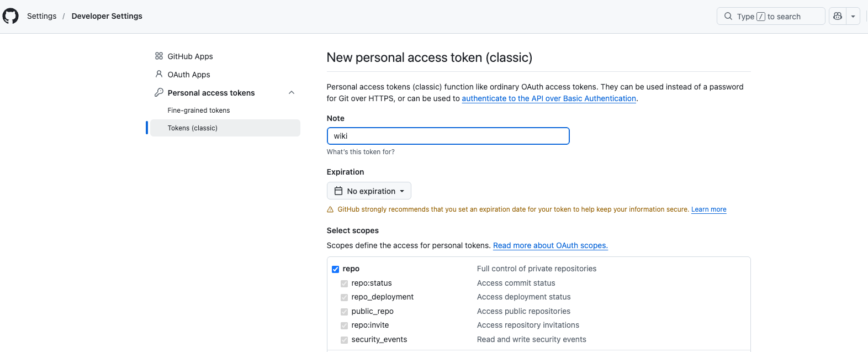
Task: Open the dropdown arrow beside Copilot
Action: [853, 16]
